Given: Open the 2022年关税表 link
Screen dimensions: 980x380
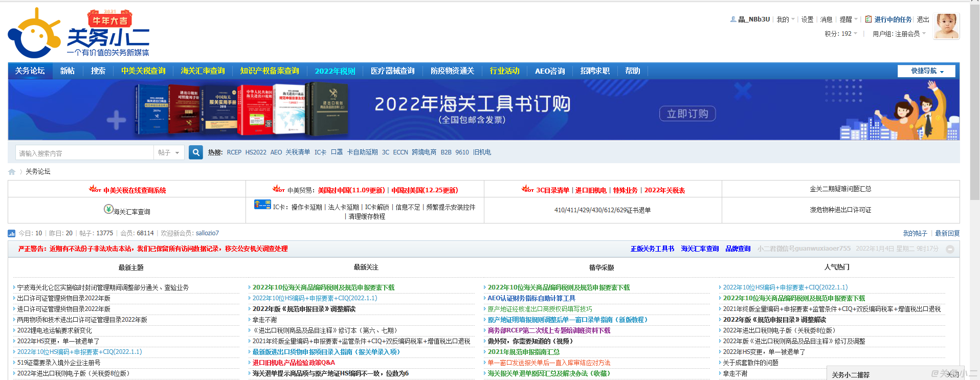Looking at the screenshot, I should pos(664,190).
